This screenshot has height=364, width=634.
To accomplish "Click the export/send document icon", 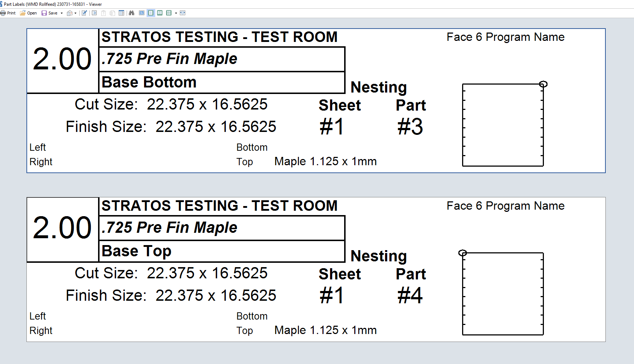I will [x=69, y=13].
